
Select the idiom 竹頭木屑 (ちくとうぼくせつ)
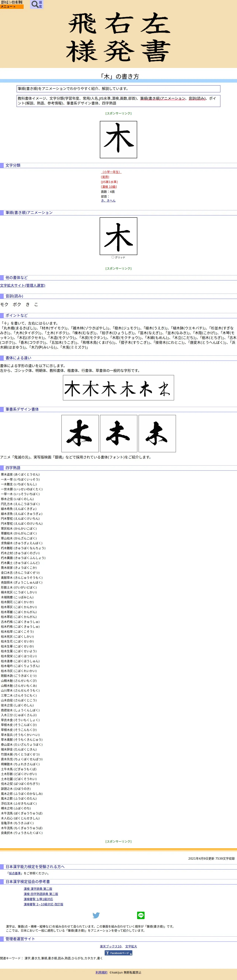20,754
